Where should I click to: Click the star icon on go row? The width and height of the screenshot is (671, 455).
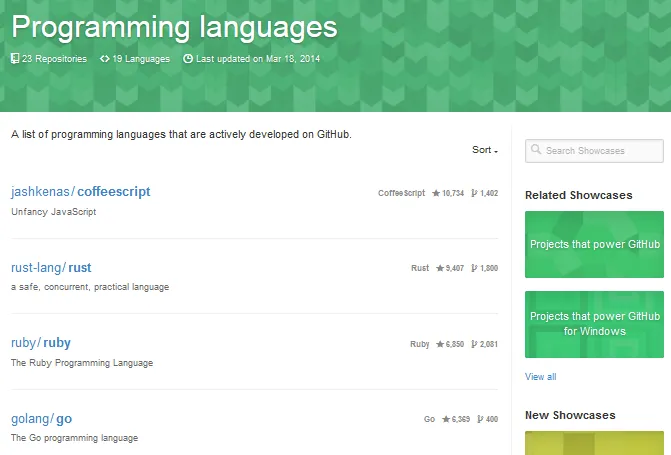click(x=446, y=419)
